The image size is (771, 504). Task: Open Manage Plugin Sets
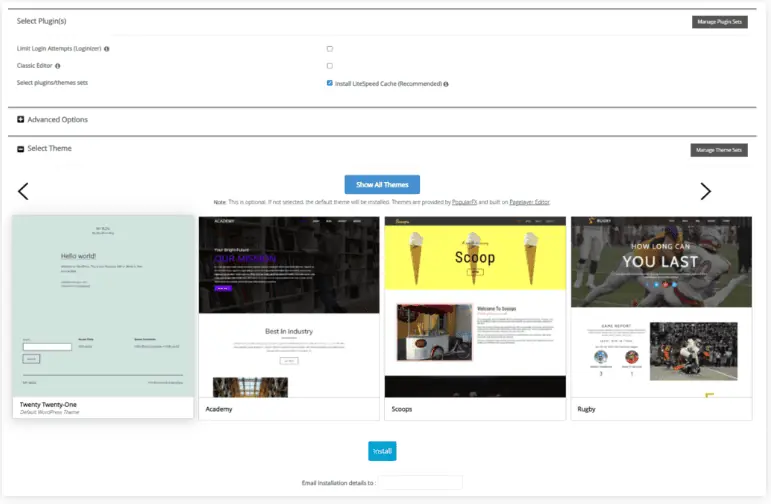pyautogui.click(x=719, y=22)
